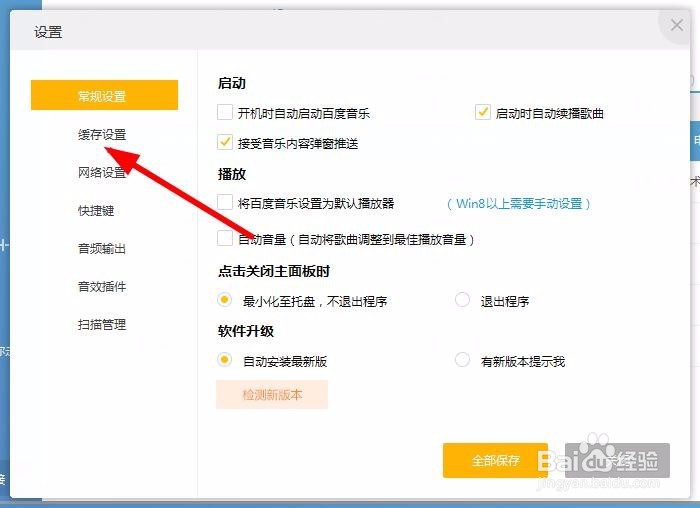This screenshot has width=700, height=508.
Task: Click the 检测新版本 button
Action: click(x=272, y=395)
